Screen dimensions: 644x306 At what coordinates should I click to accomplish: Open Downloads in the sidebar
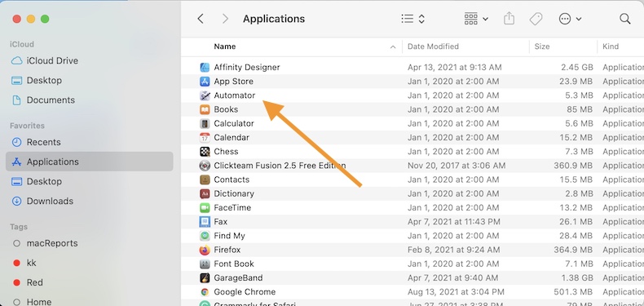pos(89,201)
